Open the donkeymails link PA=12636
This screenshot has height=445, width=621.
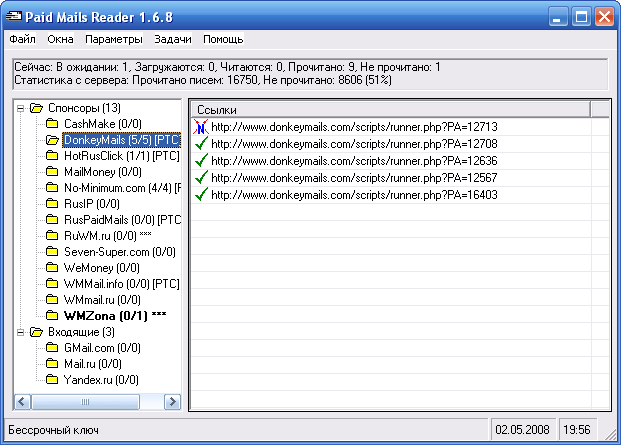point(354,161)
